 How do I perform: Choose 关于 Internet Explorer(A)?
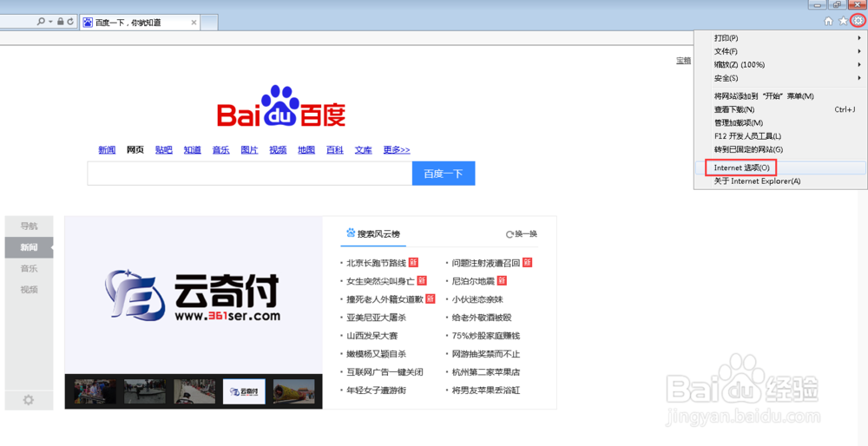pyautogui.click(x=780, y=181)
